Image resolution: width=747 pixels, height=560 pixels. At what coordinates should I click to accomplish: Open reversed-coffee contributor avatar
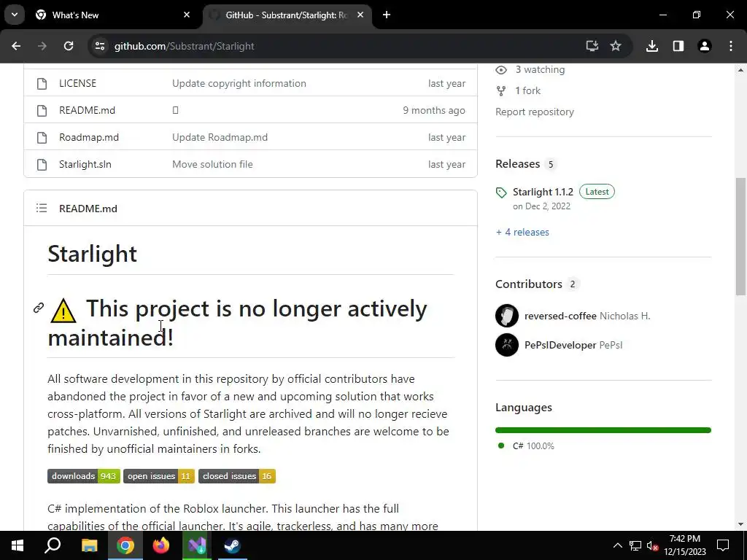(x=507, y=316)
